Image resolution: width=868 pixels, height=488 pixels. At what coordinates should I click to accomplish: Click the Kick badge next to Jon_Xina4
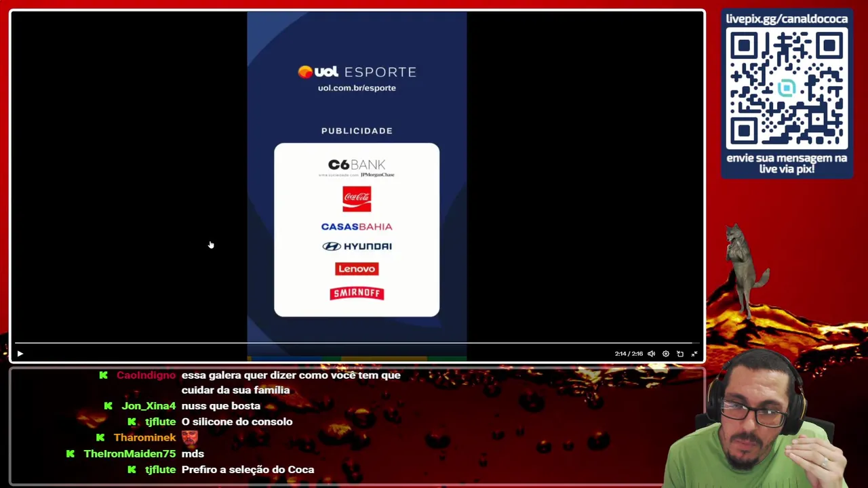(108, 406)
